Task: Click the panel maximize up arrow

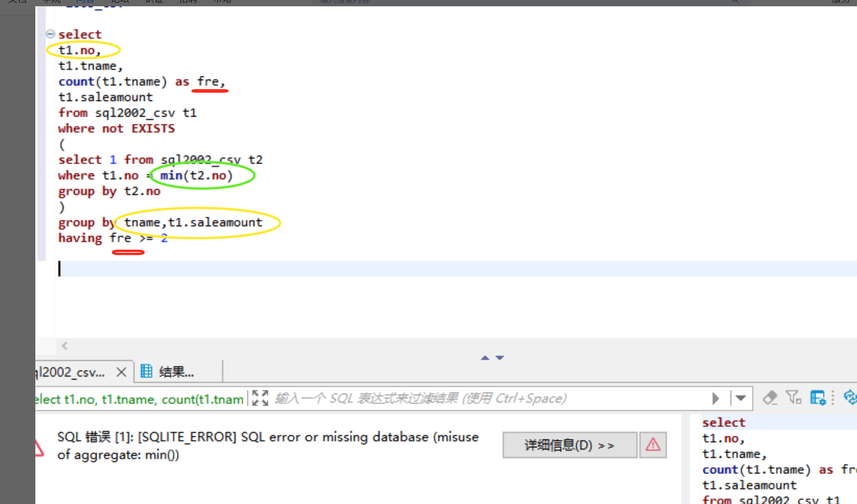Action: (x=485, y=358)
